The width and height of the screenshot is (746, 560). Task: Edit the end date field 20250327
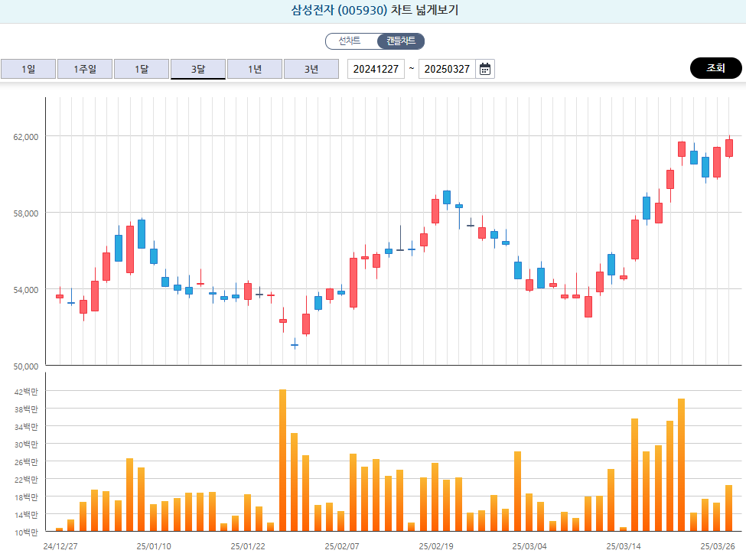(x=448, y=69)
